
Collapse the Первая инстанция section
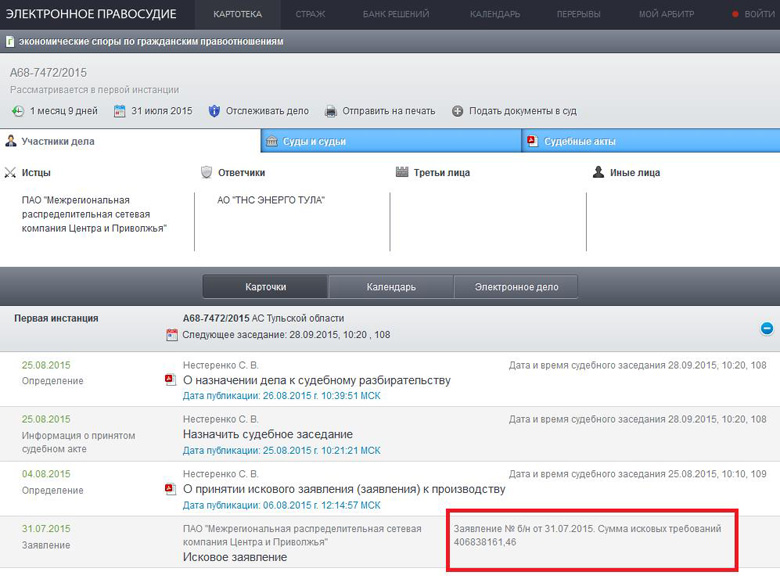pos(766,328)
